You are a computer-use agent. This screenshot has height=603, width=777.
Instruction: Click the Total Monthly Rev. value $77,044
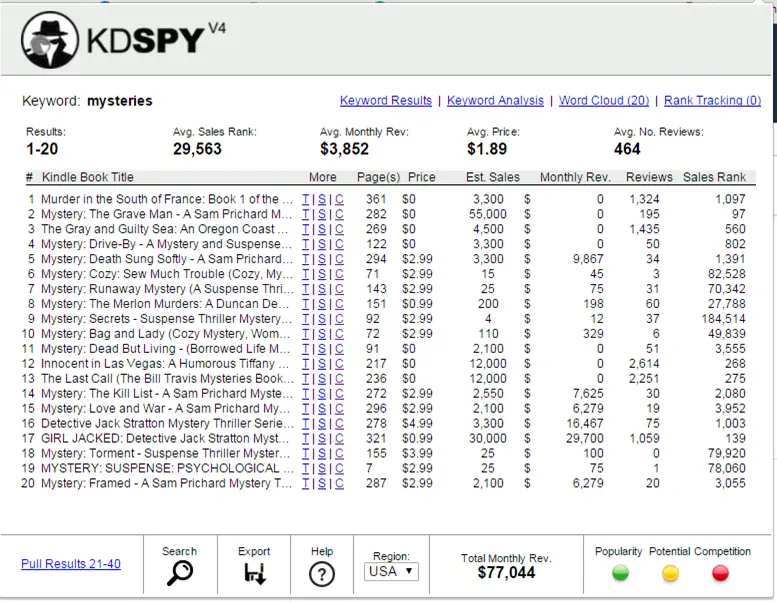tap(506, 573)
